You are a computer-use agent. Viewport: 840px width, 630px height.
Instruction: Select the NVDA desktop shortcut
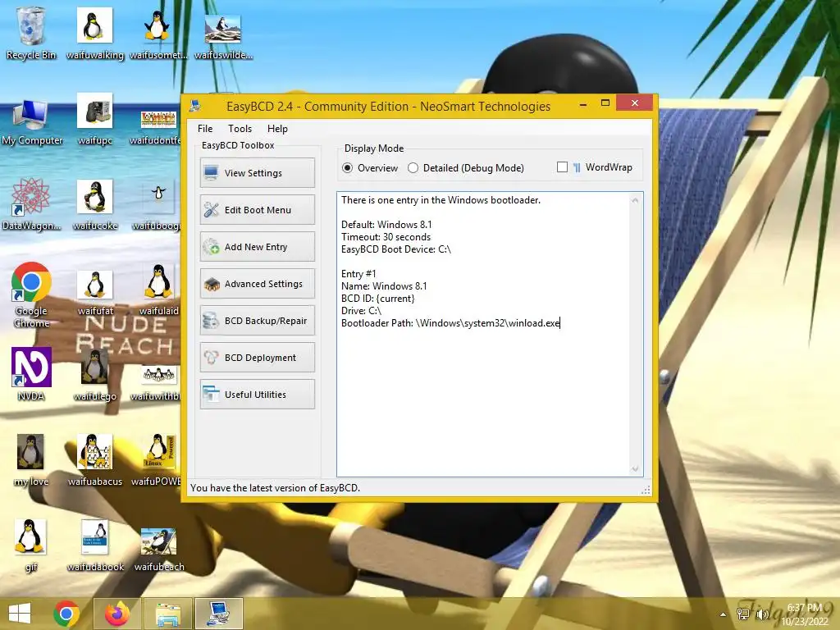[31, 374]
